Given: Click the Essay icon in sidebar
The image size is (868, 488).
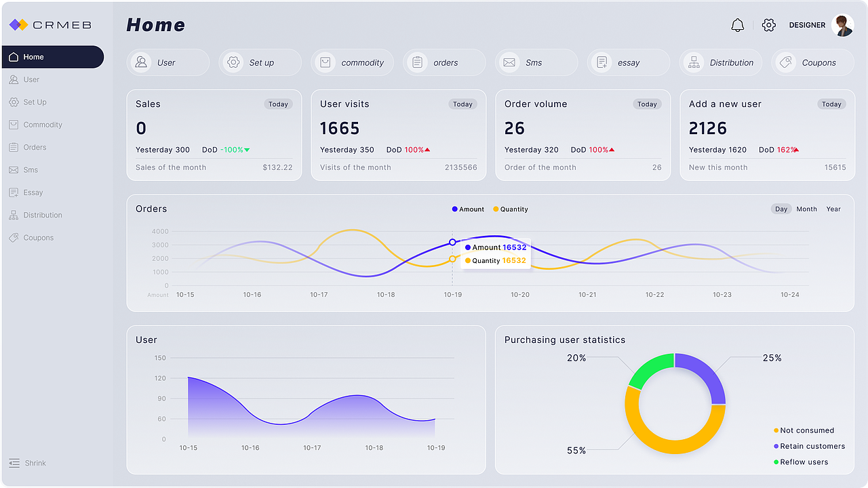Looking at the screenshot, I should 14,192.
